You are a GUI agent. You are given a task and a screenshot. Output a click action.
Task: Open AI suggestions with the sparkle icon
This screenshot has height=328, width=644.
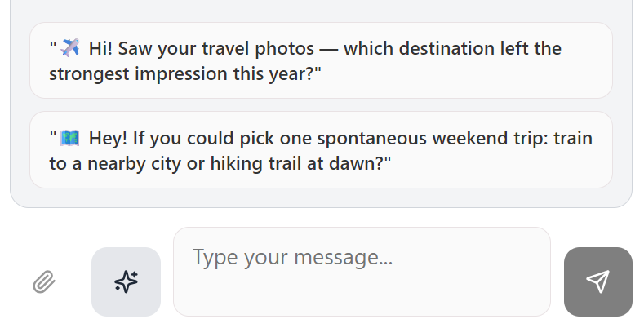[x=126, y=281]
